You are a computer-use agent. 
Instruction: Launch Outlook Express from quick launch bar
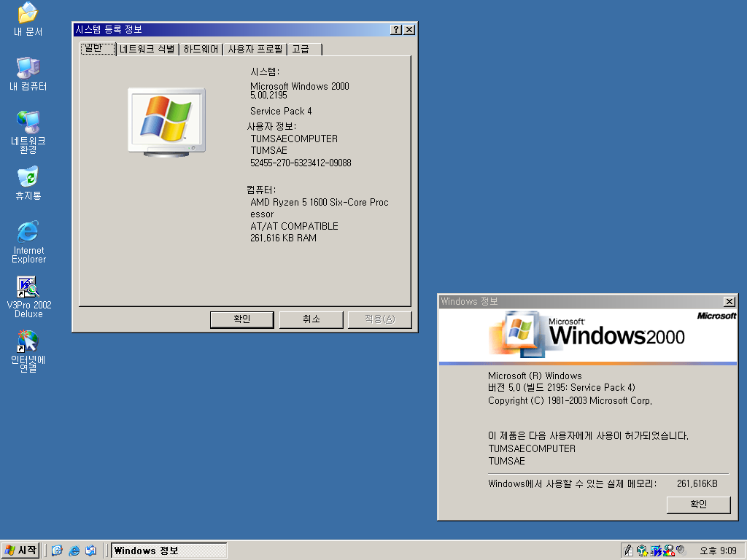90,551
